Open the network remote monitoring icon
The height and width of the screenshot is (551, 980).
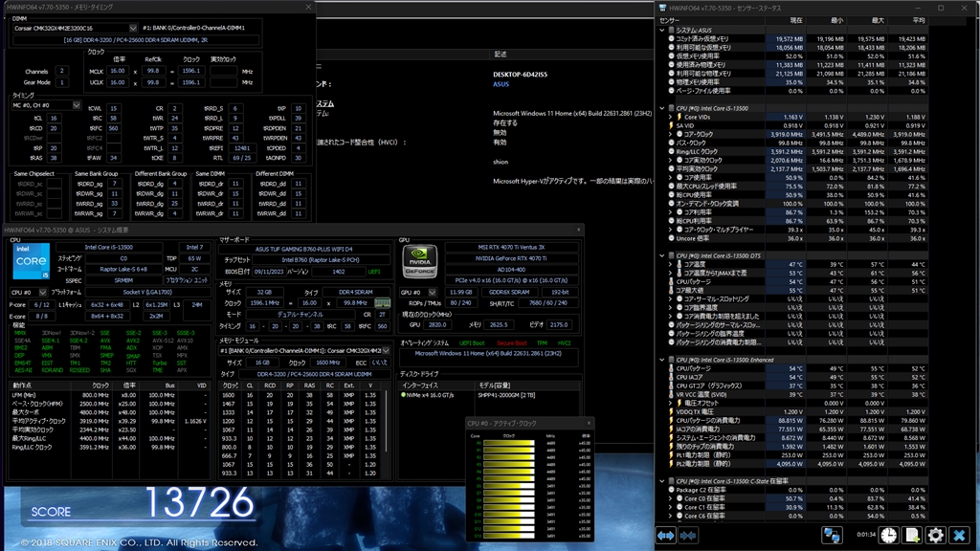(832, 536)
